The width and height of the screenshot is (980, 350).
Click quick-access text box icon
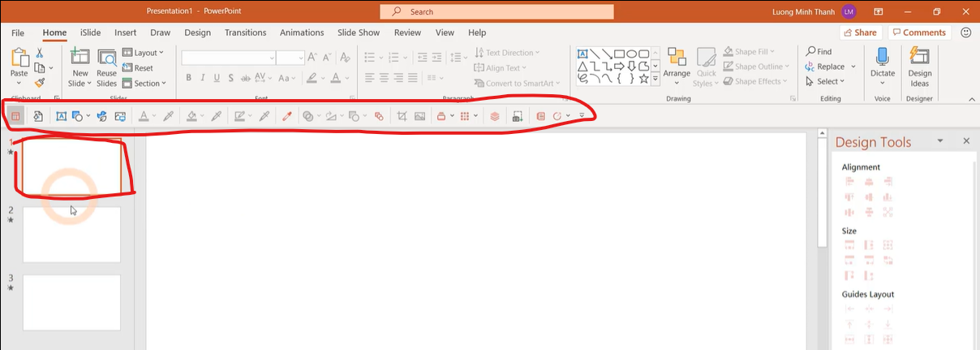62,116
